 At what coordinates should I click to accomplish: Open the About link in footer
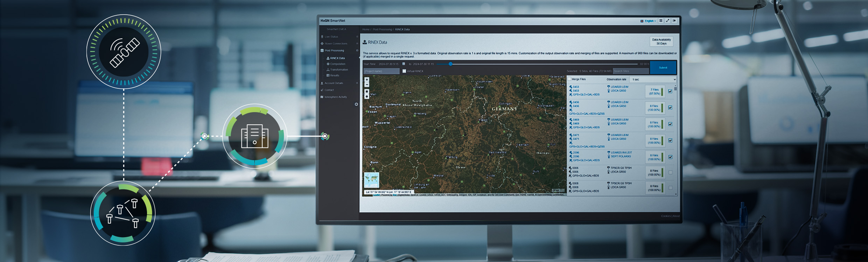(x=676, y=216)
